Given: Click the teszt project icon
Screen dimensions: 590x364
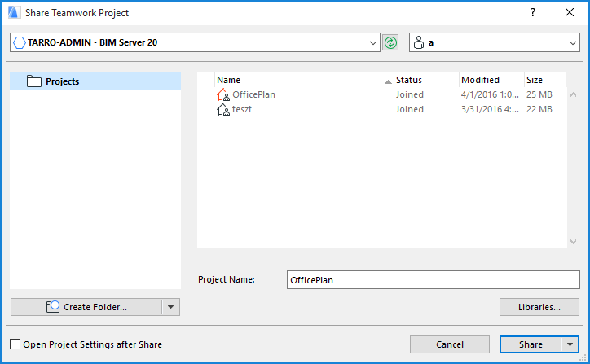Looking at the screenshot, I should tap(222, 110).
